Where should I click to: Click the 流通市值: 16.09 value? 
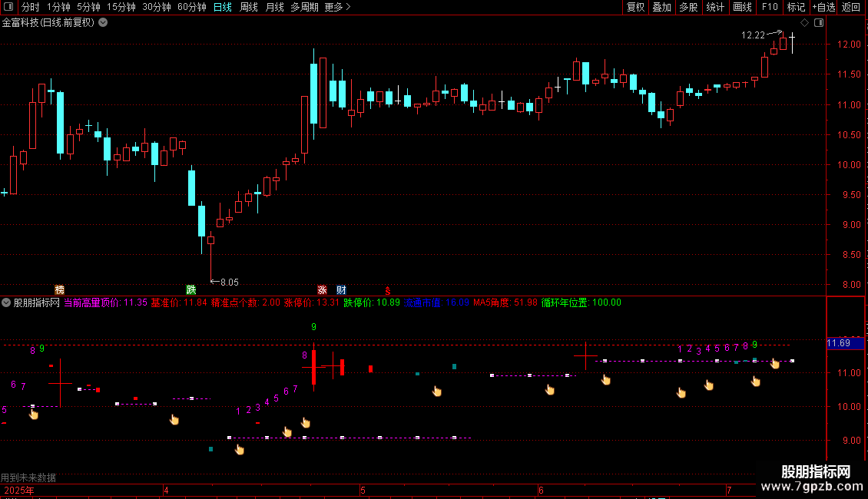436,302
